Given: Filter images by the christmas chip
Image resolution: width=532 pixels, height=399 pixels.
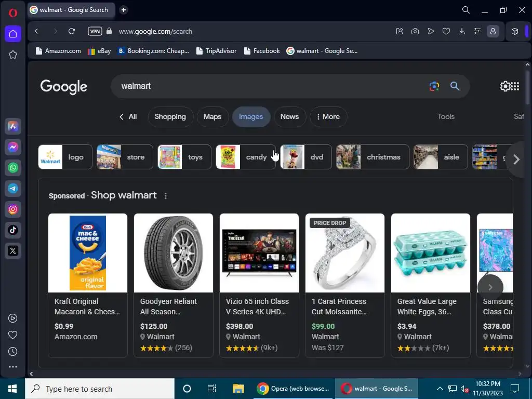Looking at the screenshot, I should (373, 157).
